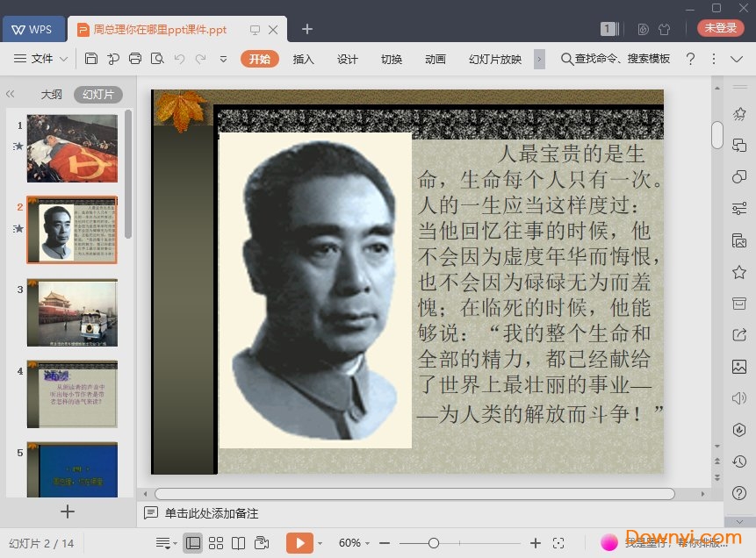
Task: Open the Properties sliders icon in sidebar
Action: tap(739, 209)
